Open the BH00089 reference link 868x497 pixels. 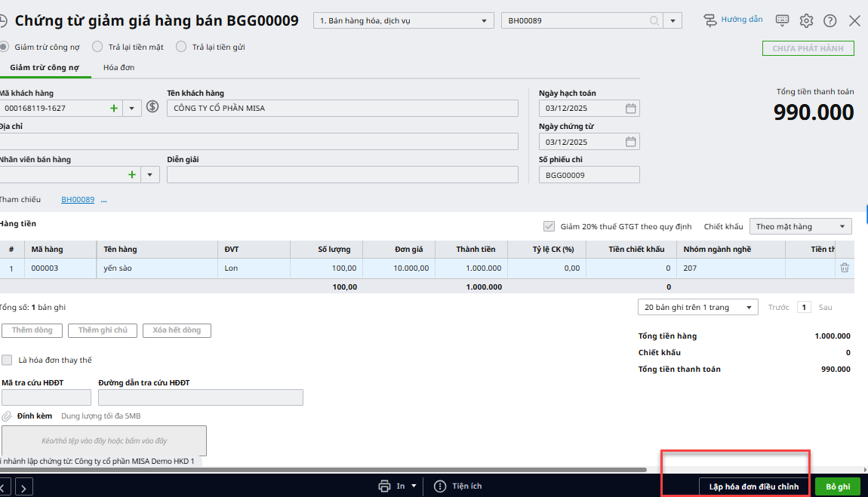click(78, 200)
